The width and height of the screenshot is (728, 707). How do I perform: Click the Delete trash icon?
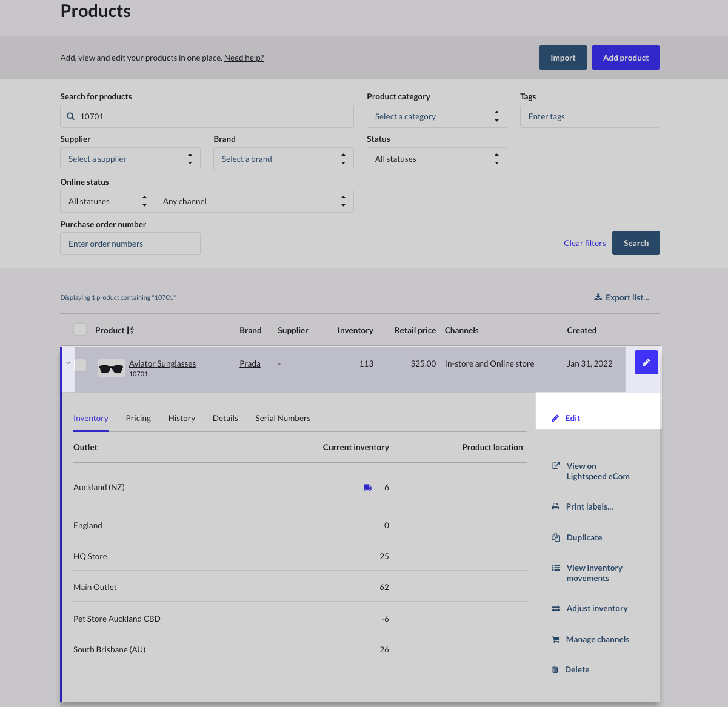pyautogui.click(x=555, y=669)
